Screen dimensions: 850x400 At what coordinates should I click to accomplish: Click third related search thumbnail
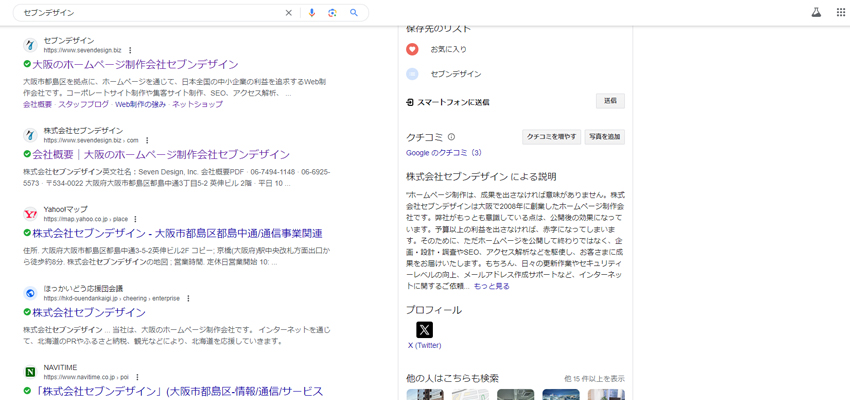point(516,395)
